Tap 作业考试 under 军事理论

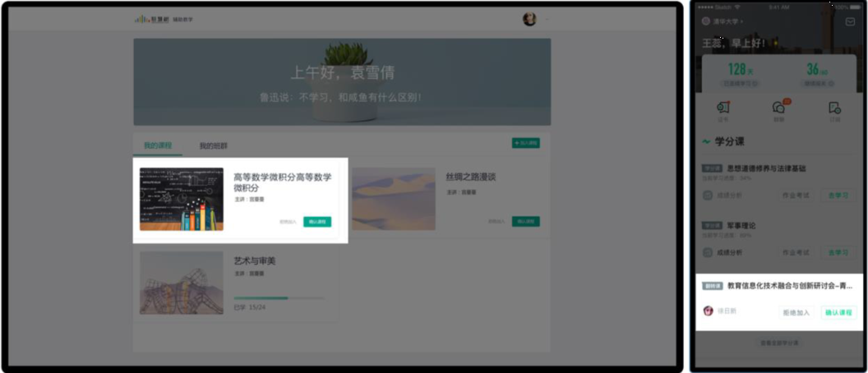tap(796, 252)
